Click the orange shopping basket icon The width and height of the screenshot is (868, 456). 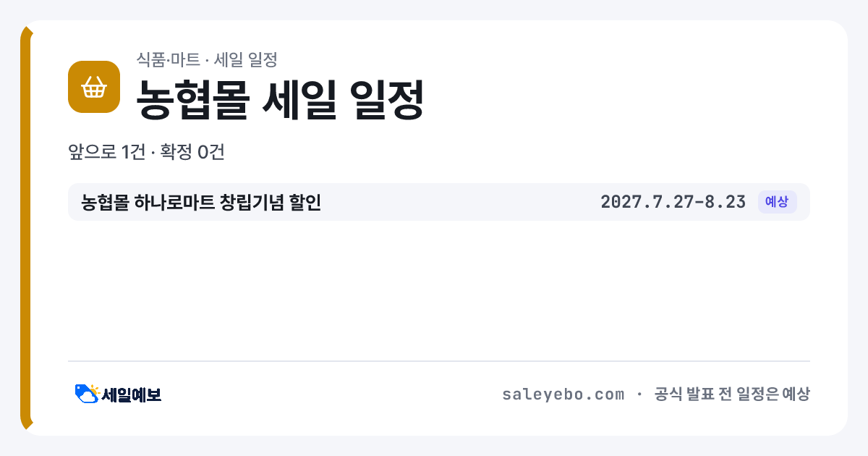pyautogui.click(x=93, y=87)
